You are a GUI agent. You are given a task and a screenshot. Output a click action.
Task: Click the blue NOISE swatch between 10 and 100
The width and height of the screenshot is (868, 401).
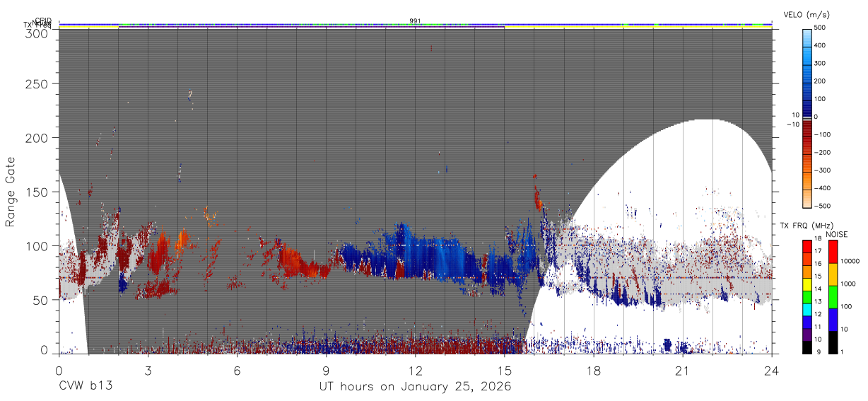coord(832,320)
